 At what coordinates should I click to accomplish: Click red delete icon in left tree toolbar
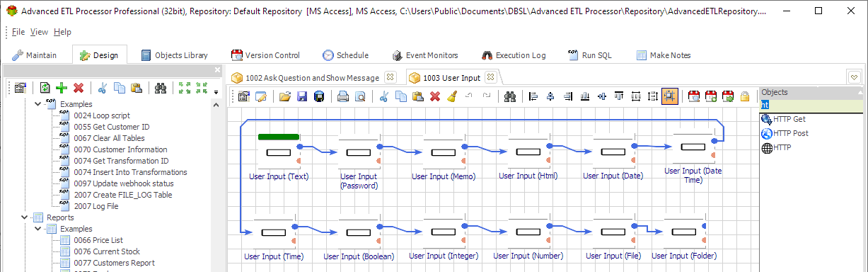click(79, 88)
